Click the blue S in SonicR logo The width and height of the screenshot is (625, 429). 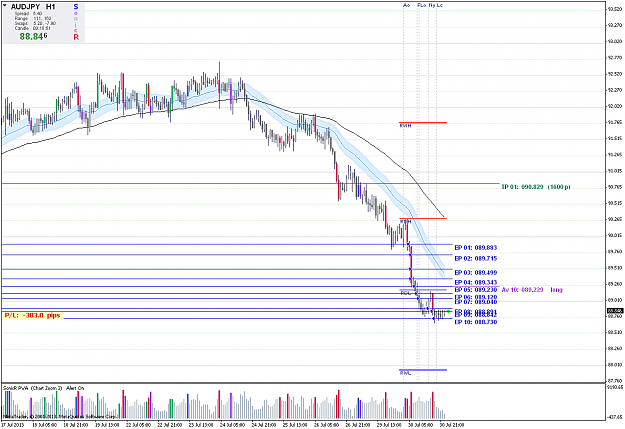[76, 7]
